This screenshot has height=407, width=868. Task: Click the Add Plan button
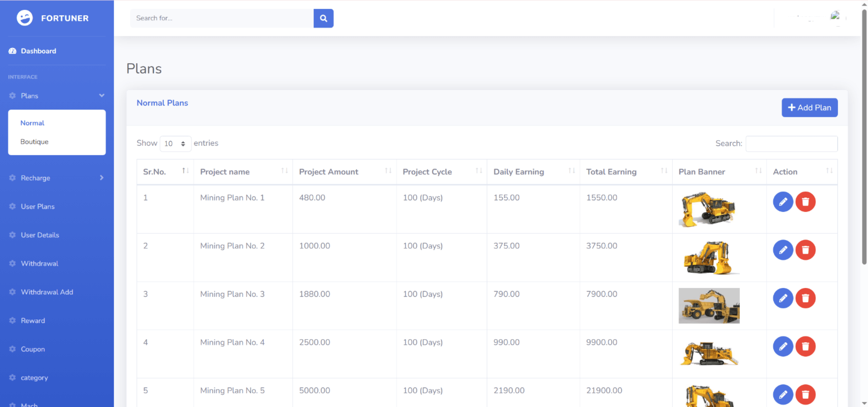pyautogui.click(x=809, y=108)
